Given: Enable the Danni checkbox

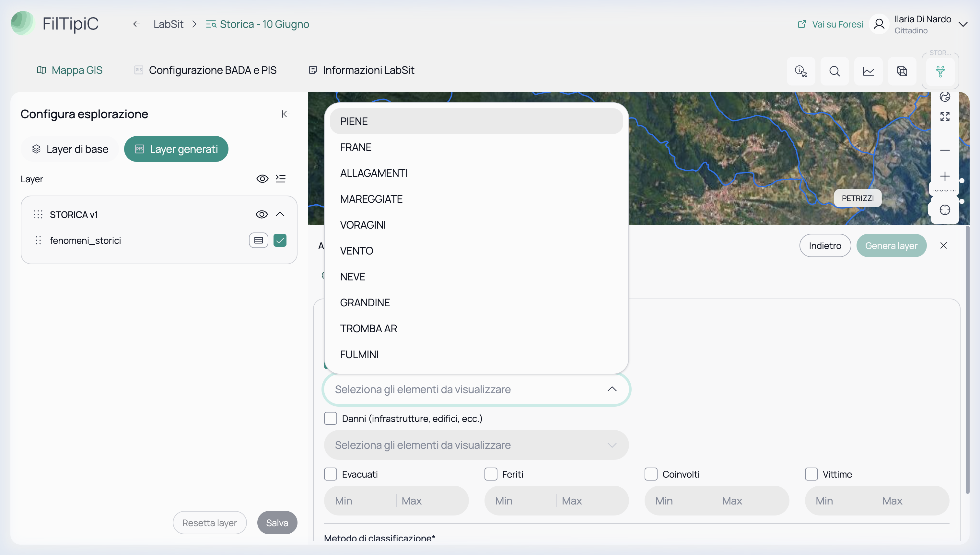Looking at the screenshot, I should tap(330, 418).
